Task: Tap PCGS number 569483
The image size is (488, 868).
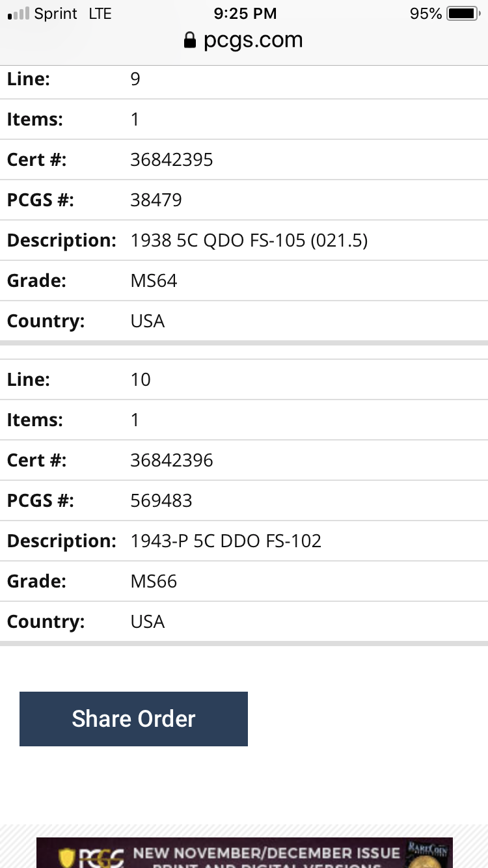Action: (161, 500)
